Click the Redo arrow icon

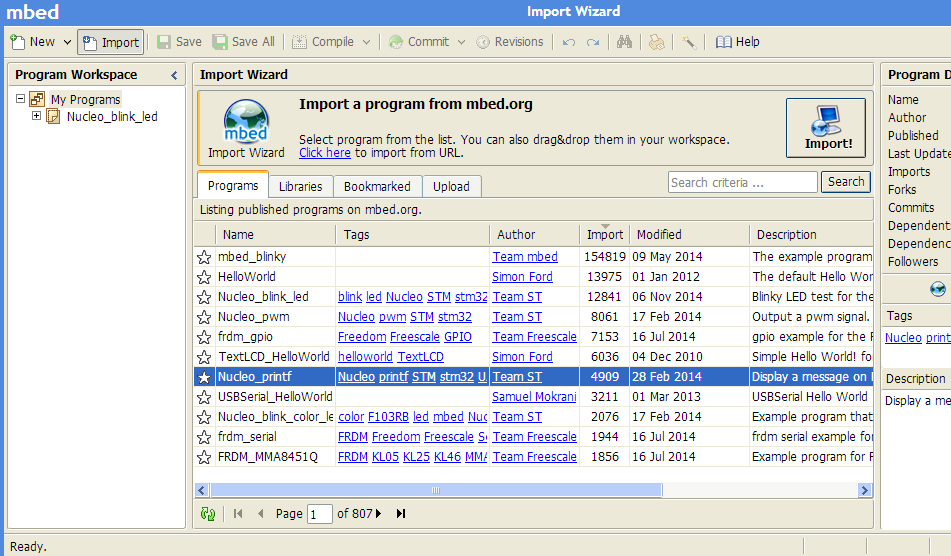[x=593, y=42]
